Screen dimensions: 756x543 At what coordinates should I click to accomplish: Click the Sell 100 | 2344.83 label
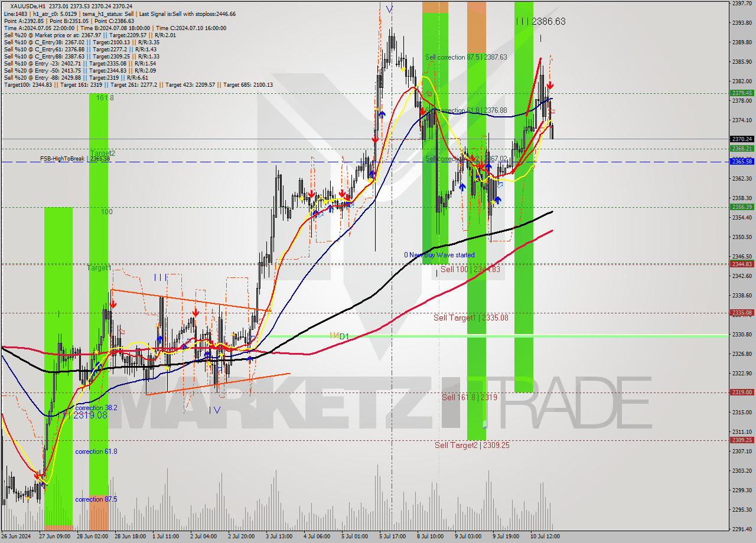(470, 269)
